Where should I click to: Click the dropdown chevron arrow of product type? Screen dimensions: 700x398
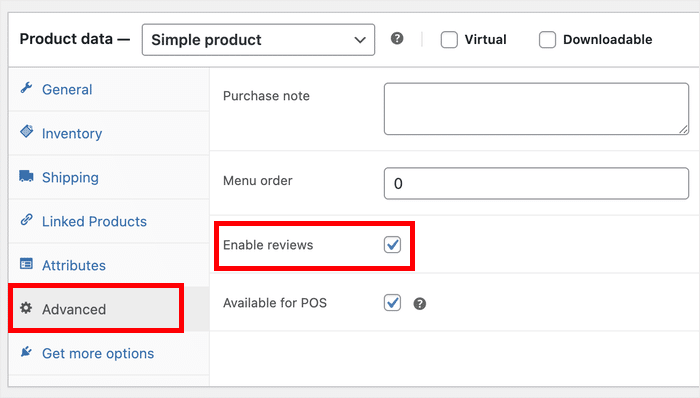point(360,40)
